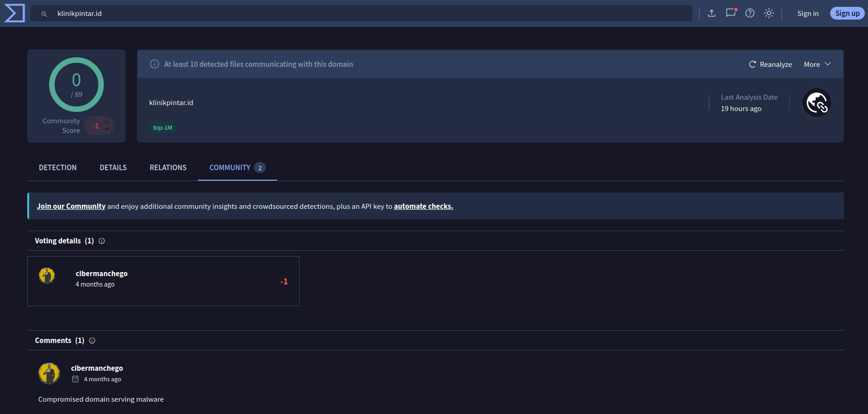Viewport: 868px width, 414px height.
Task: Click the '19 hours ago' analysis date
Action: coord(741,109)
